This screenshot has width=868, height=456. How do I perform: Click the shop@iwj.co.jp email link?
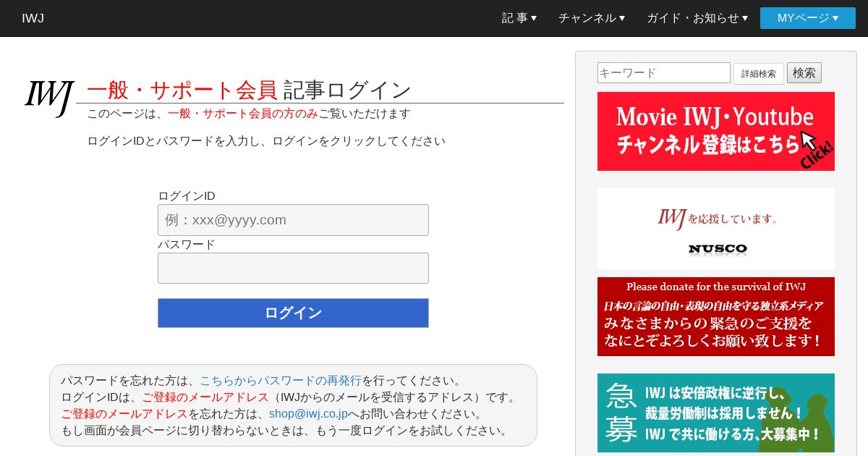pos(308,414)
